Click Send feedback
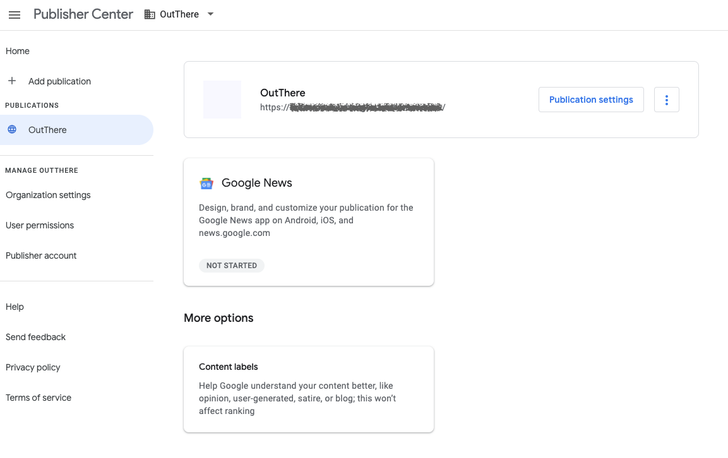This screenshot has height=458, width=728. pos(36,337)
